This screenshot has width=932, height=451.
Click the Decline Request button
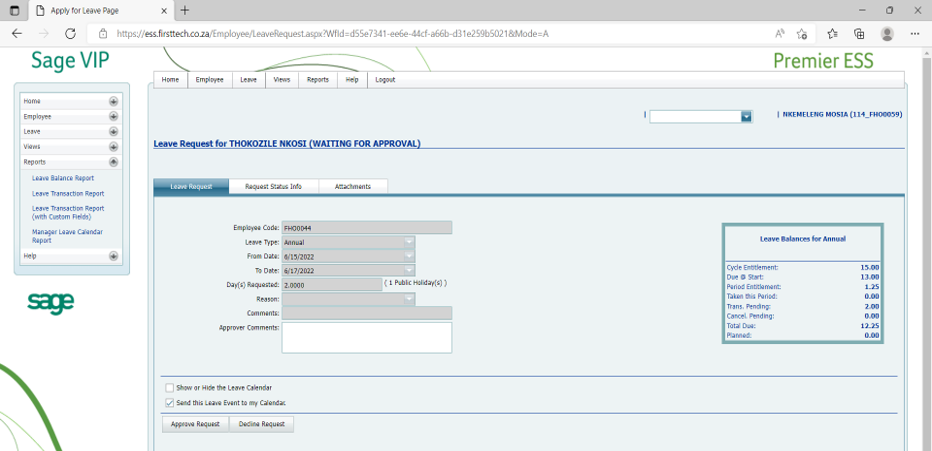click(x=261, y=424)
